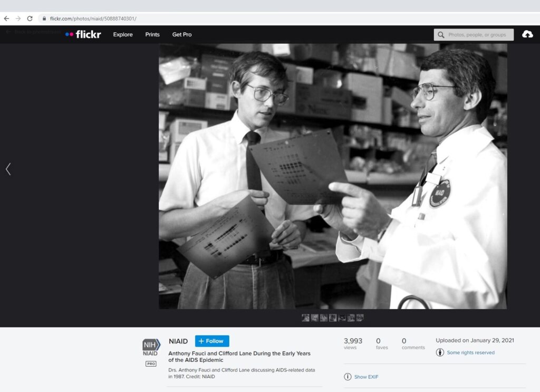This screenshot has height=392, width=540.
Task: Follow the NIAID account
Action: (212, 341)
